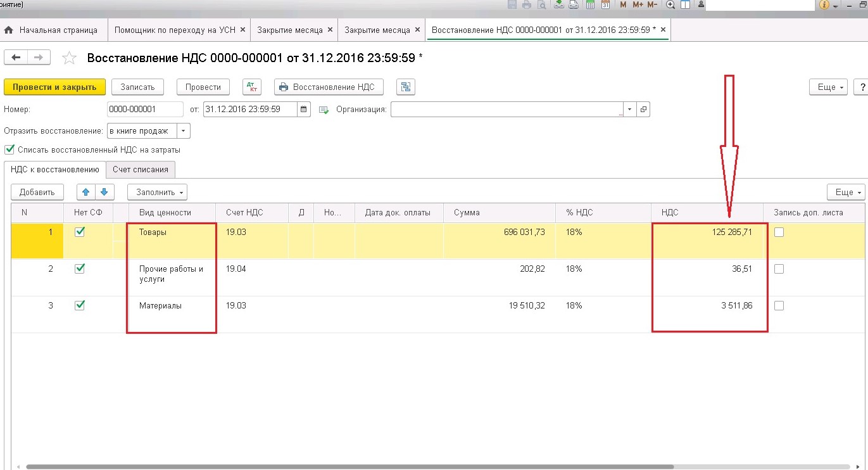Click the M- memory subtract button
The width and height of the screenshot is (868, 470).
click(653, 5)
